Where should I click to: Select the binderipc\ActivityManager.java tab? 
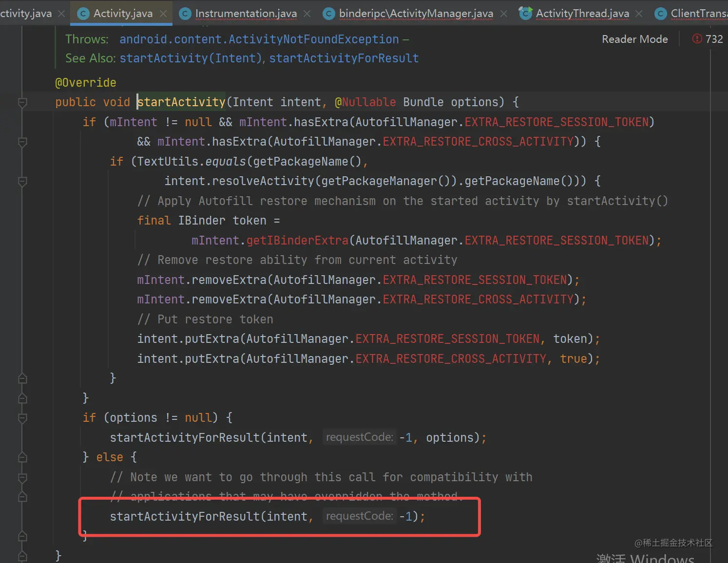(416, 14)
